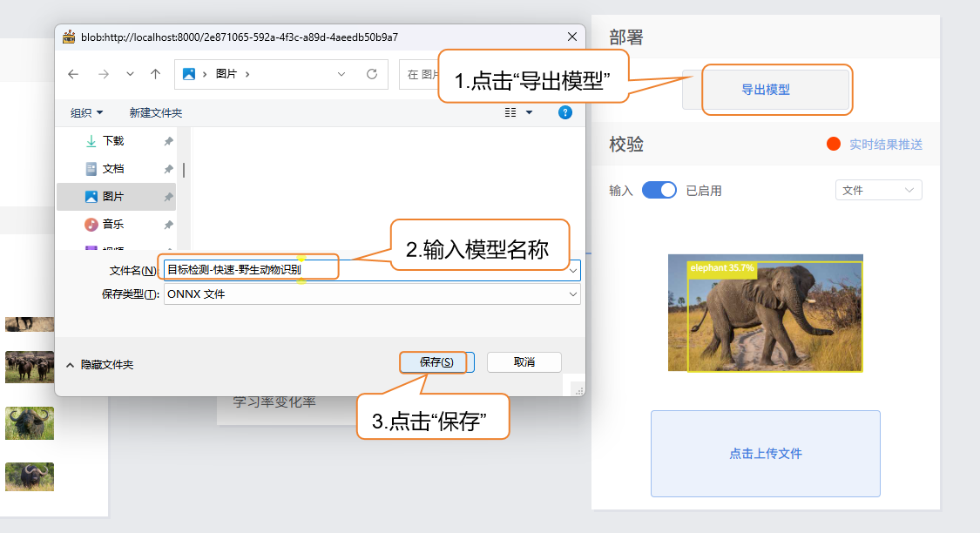Click the pin icon beside 图片

click(168, 197)
